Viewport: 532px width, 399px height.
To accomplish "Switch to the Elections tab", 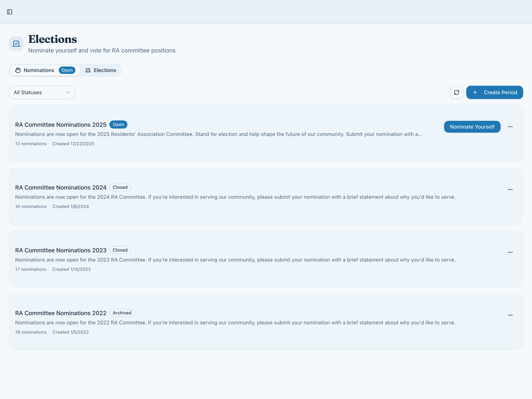I will pyautogui.click(x=101, y=70).
